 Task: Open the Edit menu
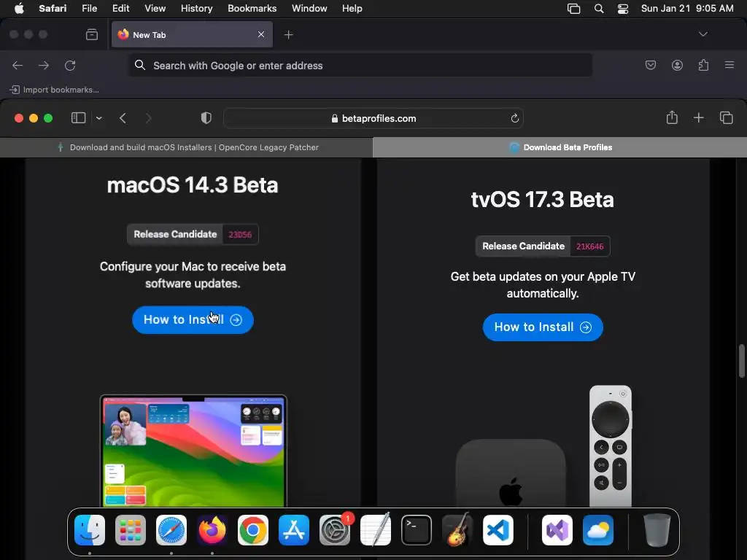pos(120,9)
